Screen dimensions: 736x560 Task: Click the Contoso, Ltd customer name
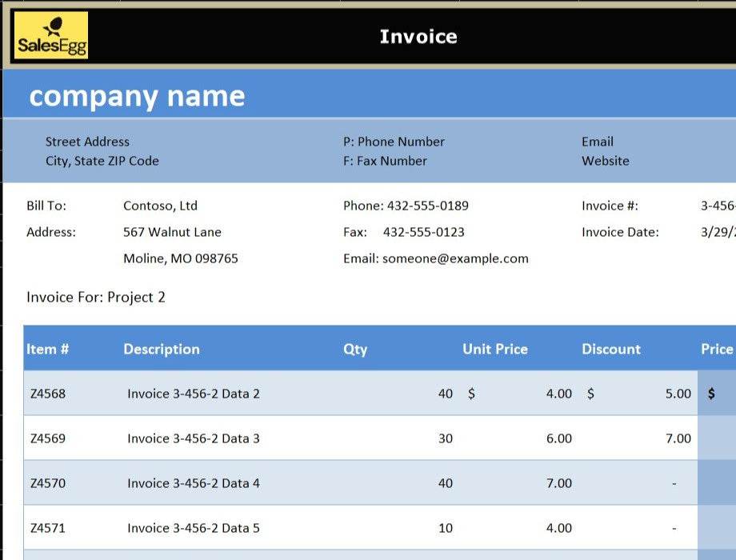pyautogui.click(x=160, y=206)
